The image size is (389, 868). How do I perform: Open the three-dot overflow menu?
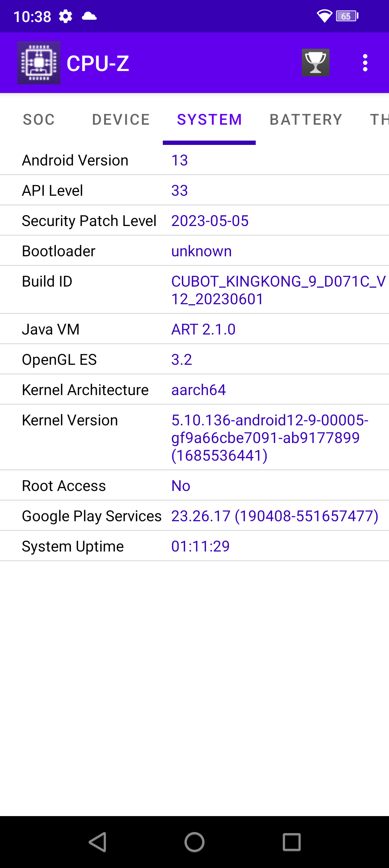[365, 63]
